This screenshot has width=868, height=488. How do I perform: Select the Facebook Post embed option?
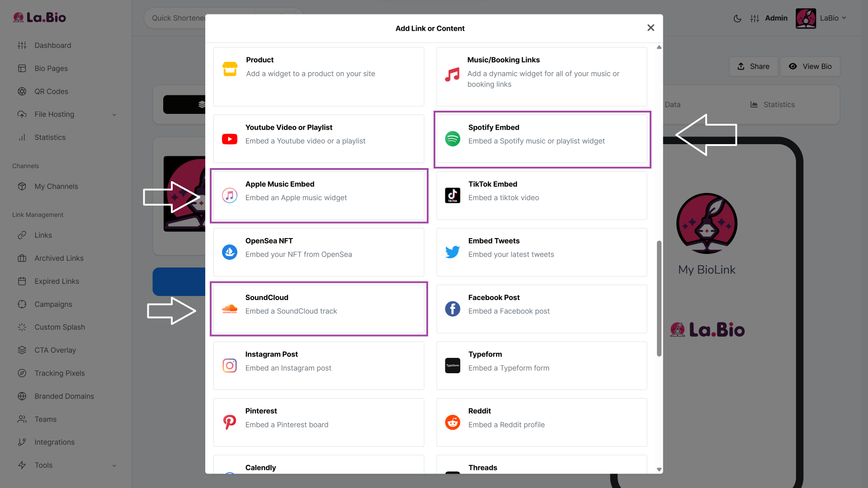click(541, 309)
